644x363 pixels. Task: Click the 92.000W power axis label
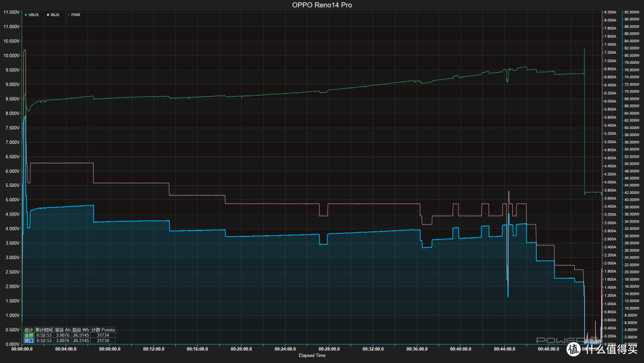tap(631, 13)
